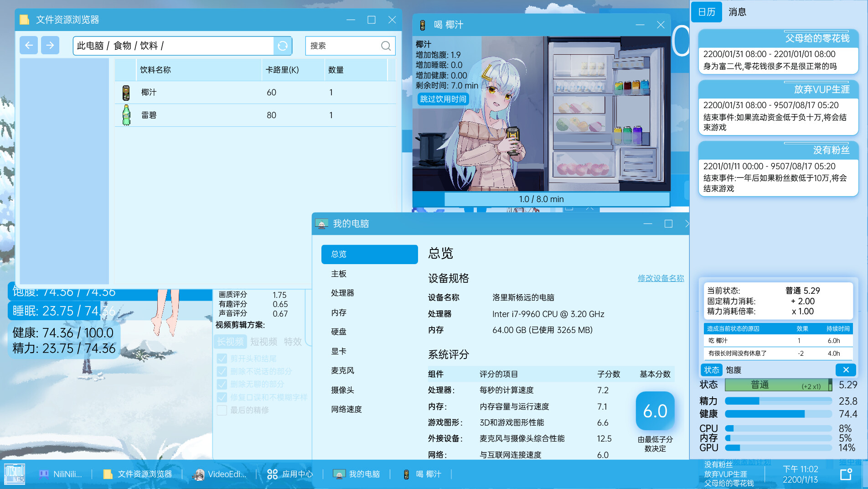Image resolution: width=868 pixels, height=489 pixels.
Task: Uncheck the 剪开头和结尾 checkbox
Action: tap(222, 358)
